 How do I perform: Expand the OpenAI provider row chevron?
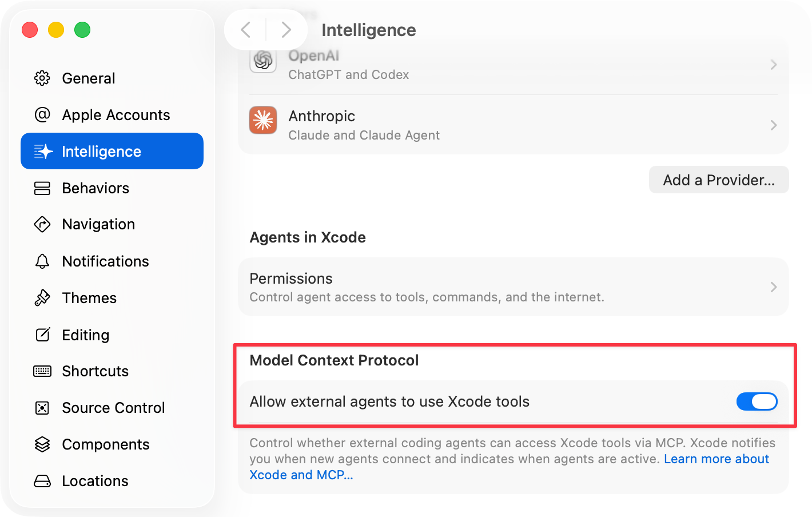pos(773,65)
